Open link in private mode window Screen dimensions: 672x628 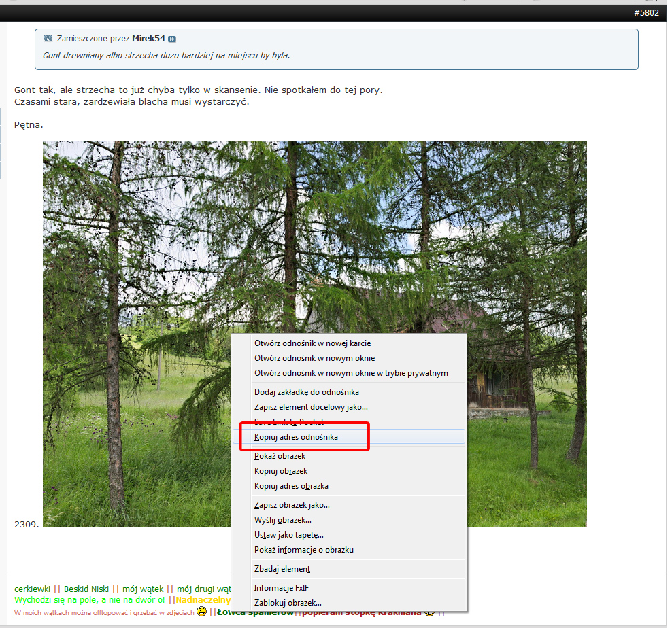[x=351, y=373]
